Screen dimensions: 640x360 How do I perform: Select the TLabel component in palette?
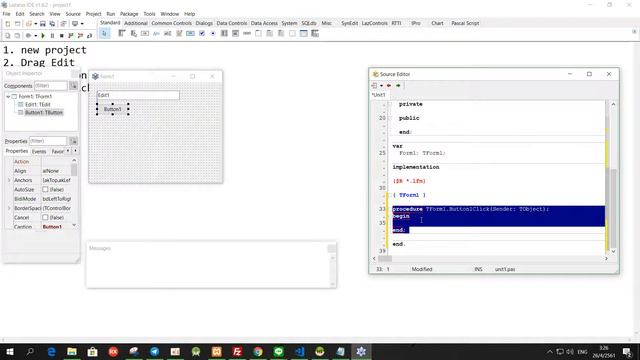[x=156, y=33]
